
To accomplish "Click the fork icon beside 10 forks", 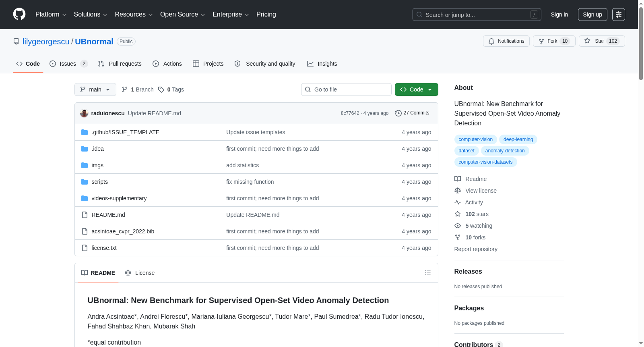I will click(458, 237).
